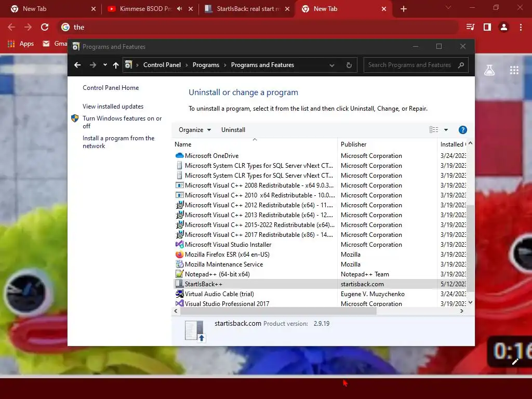Screen dimensions: 532x399
Task: Click Notepad++ Team publisher cell
Action: click(x=365, y=274)
